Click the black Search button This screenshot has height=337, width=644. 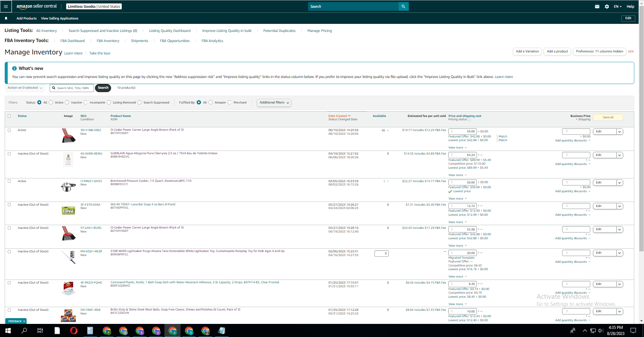103,88
